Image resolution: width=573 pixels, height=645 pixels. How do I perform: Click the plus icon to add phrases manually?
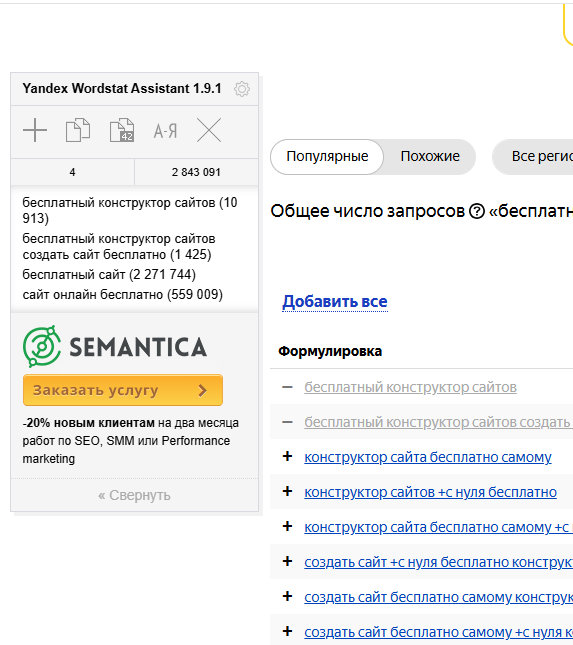click(x=35, y=130)
